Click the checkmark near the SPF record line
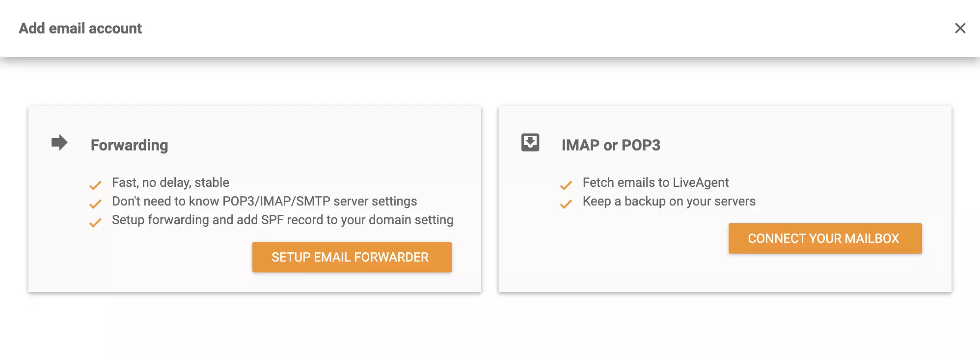Viewport: 980px width, 354px height. (x=95, y=223)
